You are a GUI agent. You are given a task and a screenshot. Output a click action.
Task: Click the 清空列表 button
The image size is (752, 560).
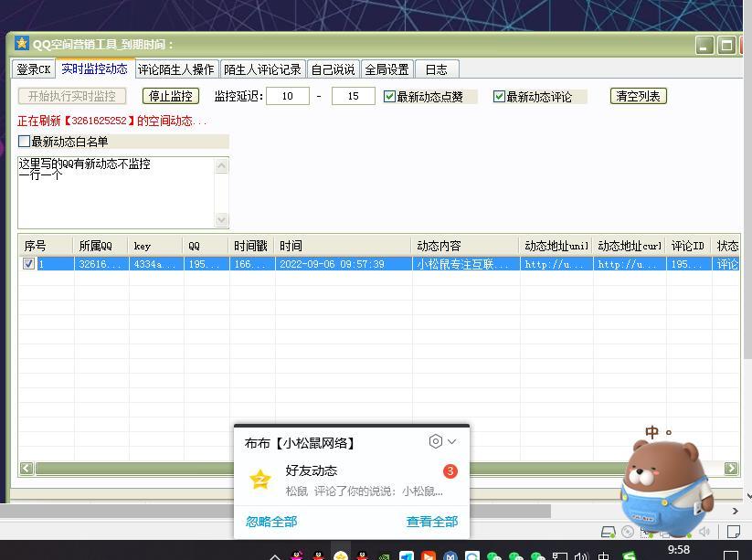639,96
